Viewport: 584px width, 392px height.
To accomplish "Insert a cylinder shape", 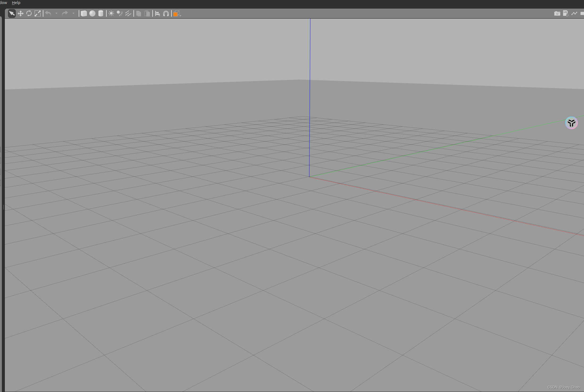I will pyautogui.click(x=101, y=13).
